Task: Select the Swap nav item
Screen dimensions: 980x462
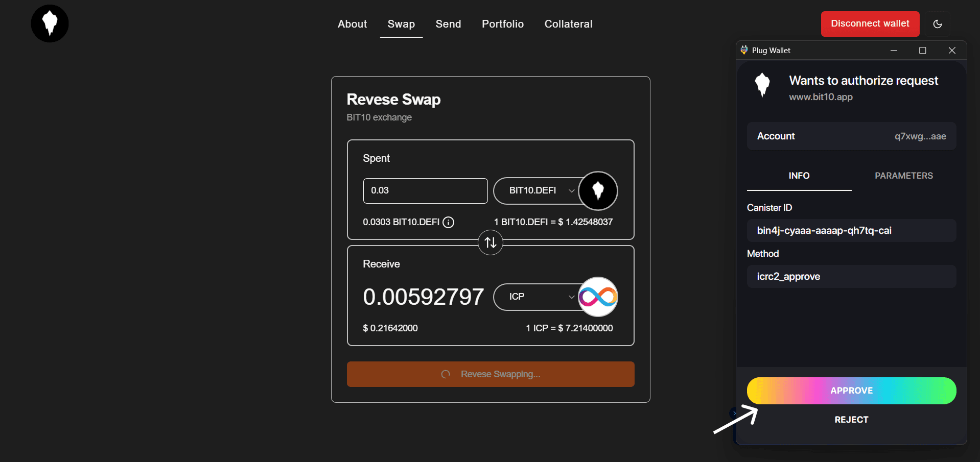Action: 401,24
